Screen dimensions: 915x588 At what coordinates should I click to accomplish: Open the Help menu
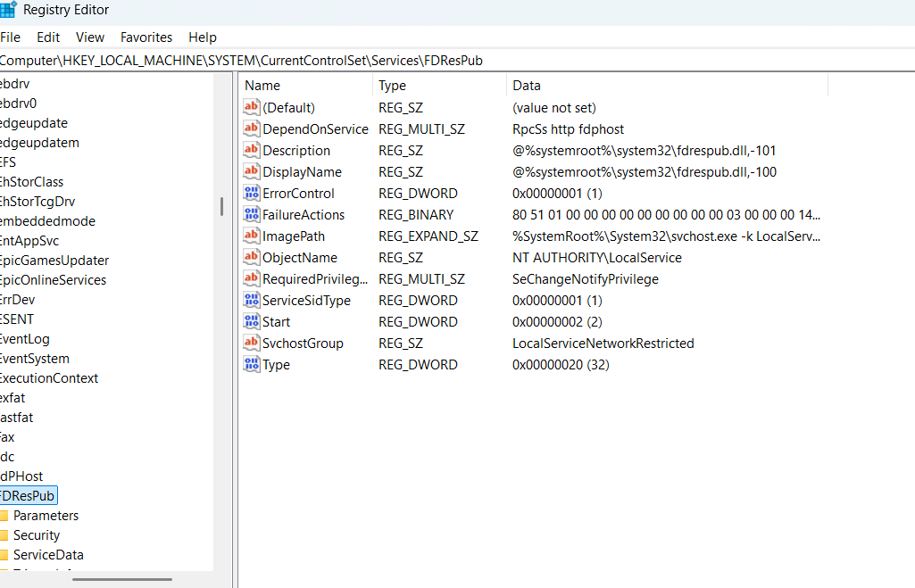[203, 37]
